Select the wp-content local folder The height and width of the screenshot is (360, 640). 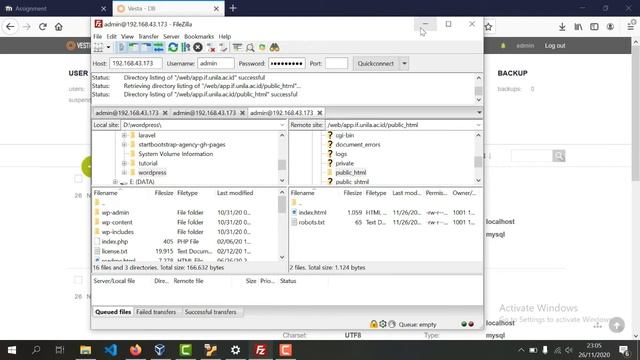click(117, 222)
